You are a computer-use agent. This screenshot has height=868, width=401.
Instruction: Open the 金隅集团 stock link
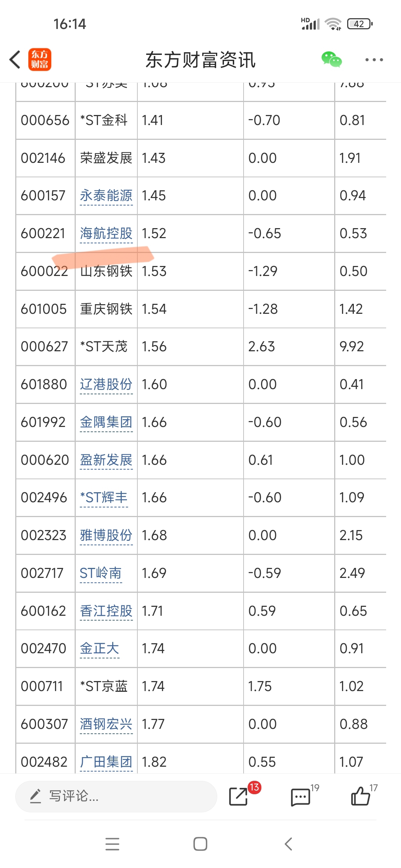point(106,422)
